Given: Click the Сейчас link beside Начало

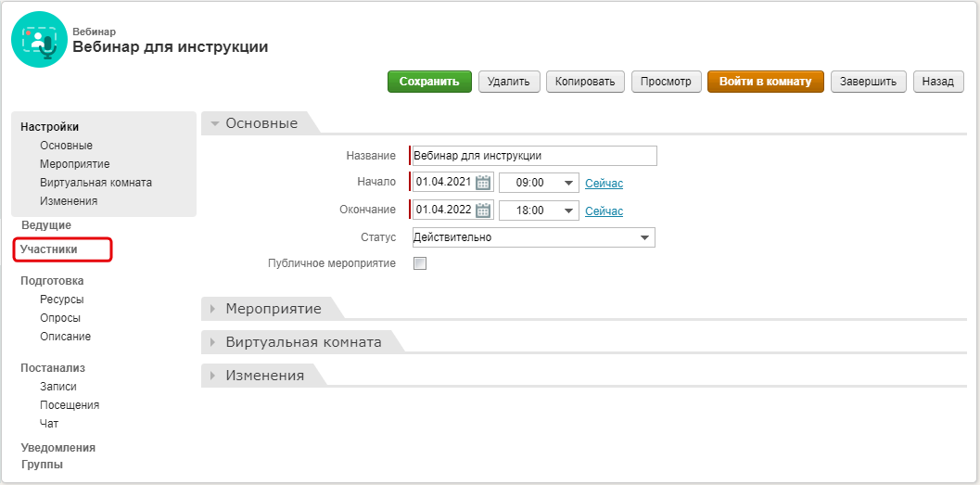Looking at the screenshot, I should (x=604, y=183).
